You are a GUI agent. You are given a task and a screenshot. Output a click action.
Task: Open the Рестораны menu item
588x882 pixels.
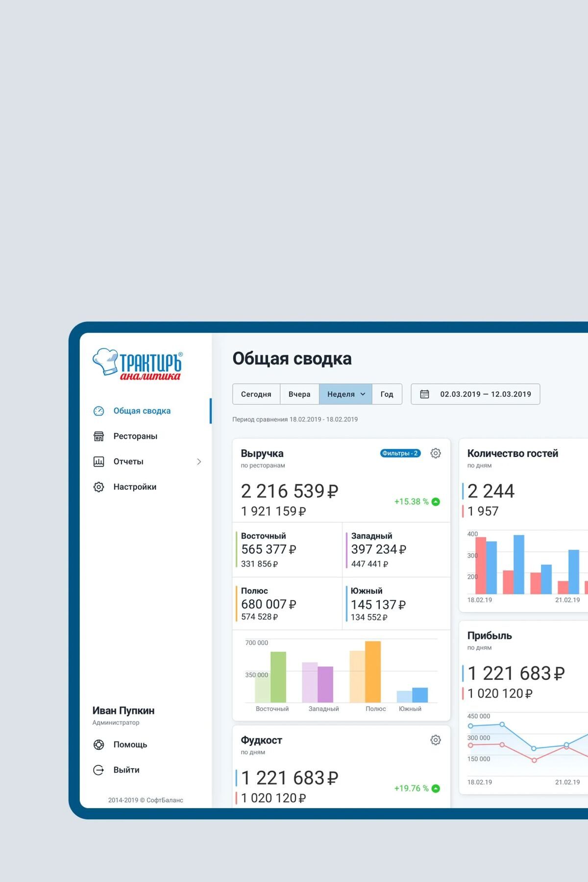135,436
